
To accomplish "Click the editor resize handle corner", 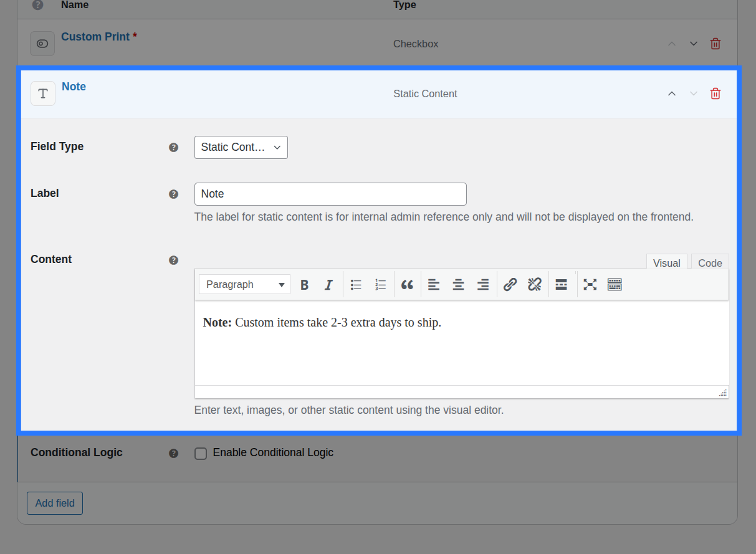I will [x=723, y=393].
